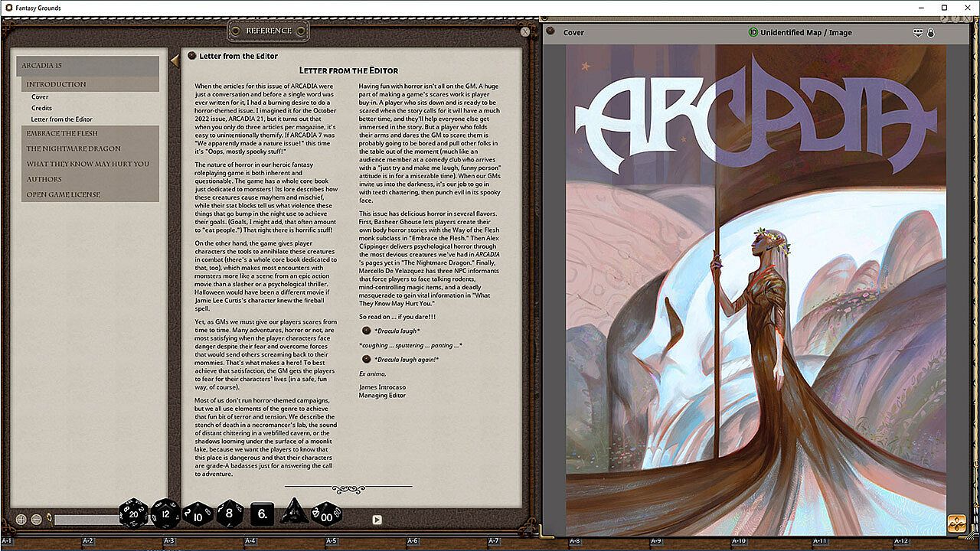Collapse the Introduction chapter

[90, 84]
